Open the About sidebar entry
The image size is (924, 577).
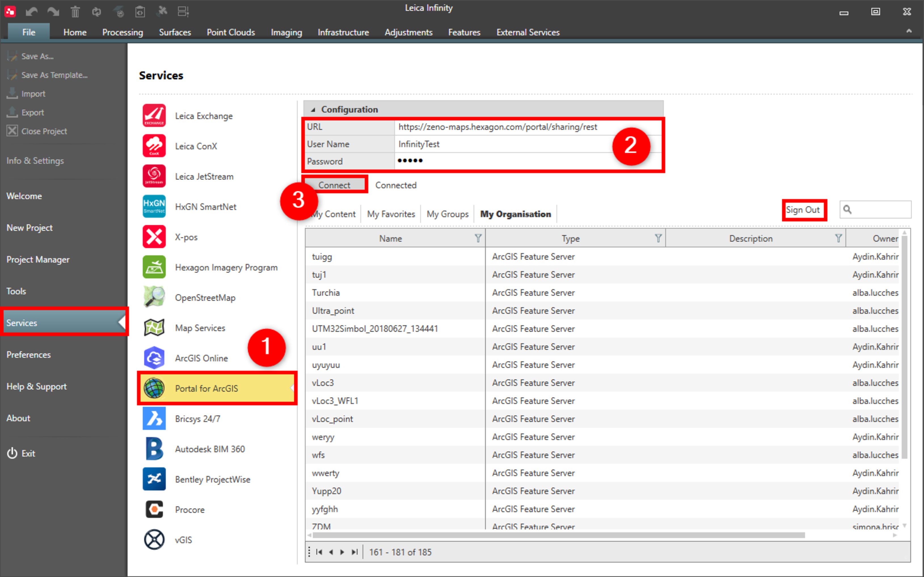[18, 418]
